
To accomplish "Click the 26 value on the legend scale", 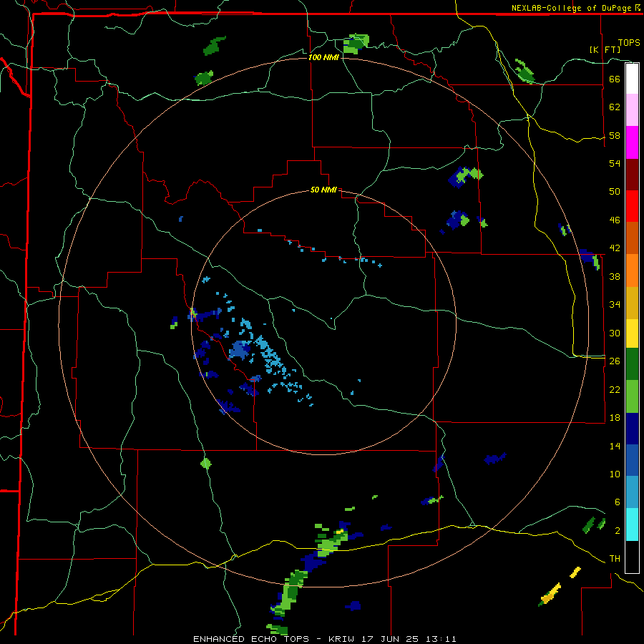I will point(615,361).
